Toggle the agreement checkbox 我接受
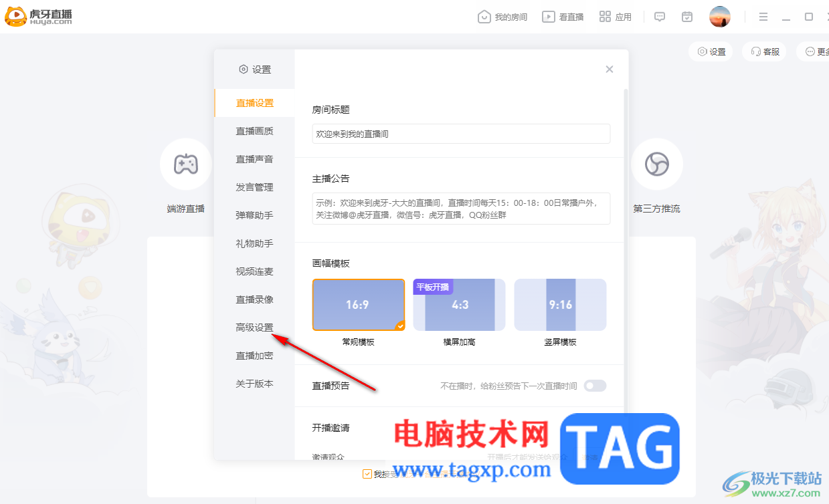Viewport: 829px width, 504px height. pos(367,474)
